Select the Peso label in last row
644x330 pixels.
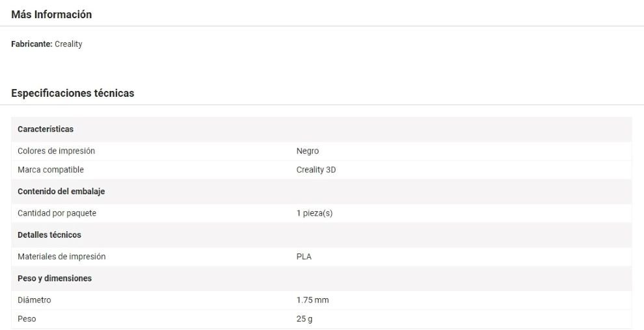(x=27, y=319)
